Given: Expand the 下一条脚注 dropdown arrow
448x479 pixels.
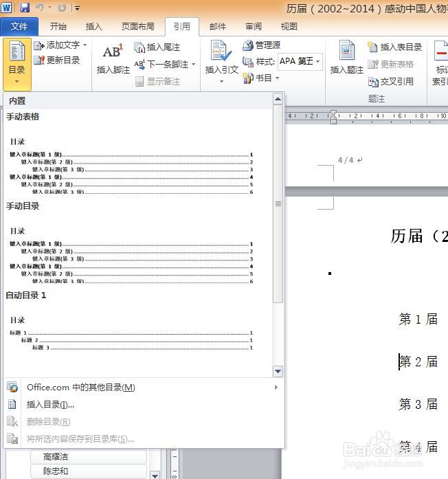Looking at the screenshot, I should coord(193,65).
